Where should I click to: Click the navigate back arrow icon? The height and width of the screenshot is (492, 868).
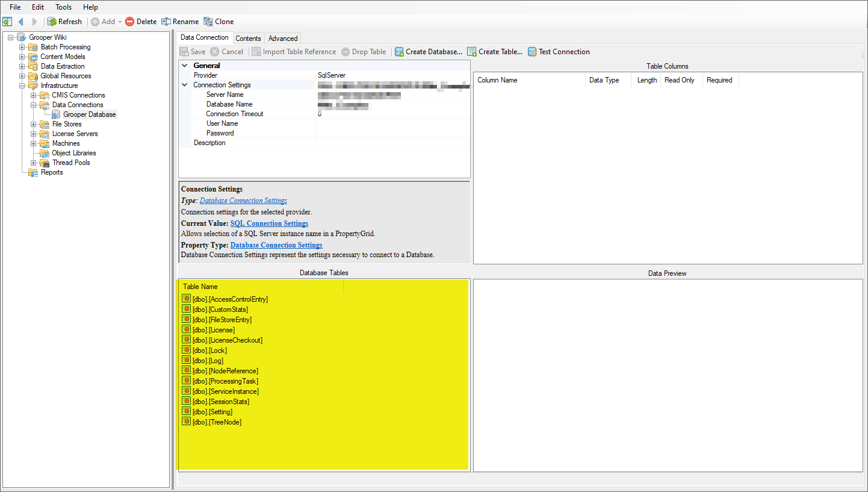tap(21, 22)
